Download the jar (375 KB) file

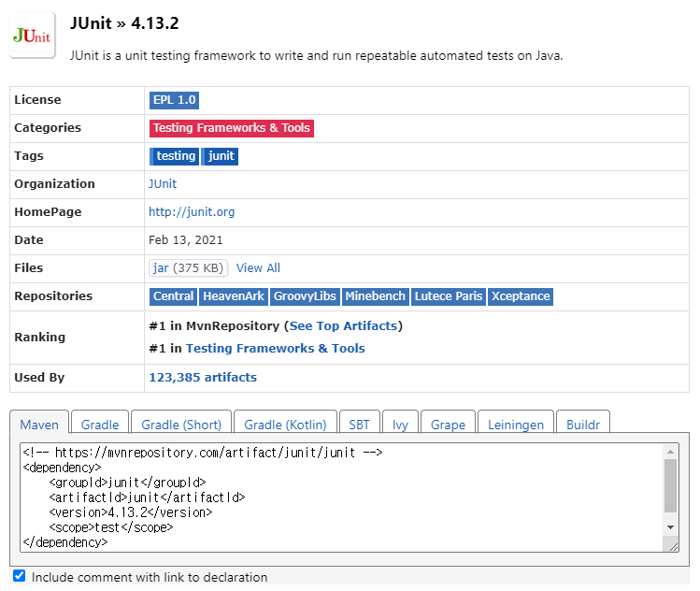pyautogui.click(x=188, y=268)
